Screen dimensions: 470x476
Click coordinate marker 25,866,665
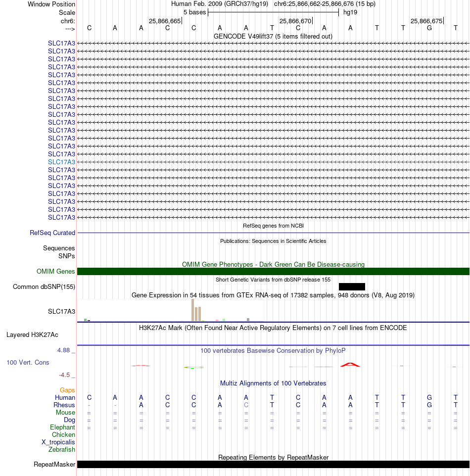pyautogui.click(x=165, y=21)
